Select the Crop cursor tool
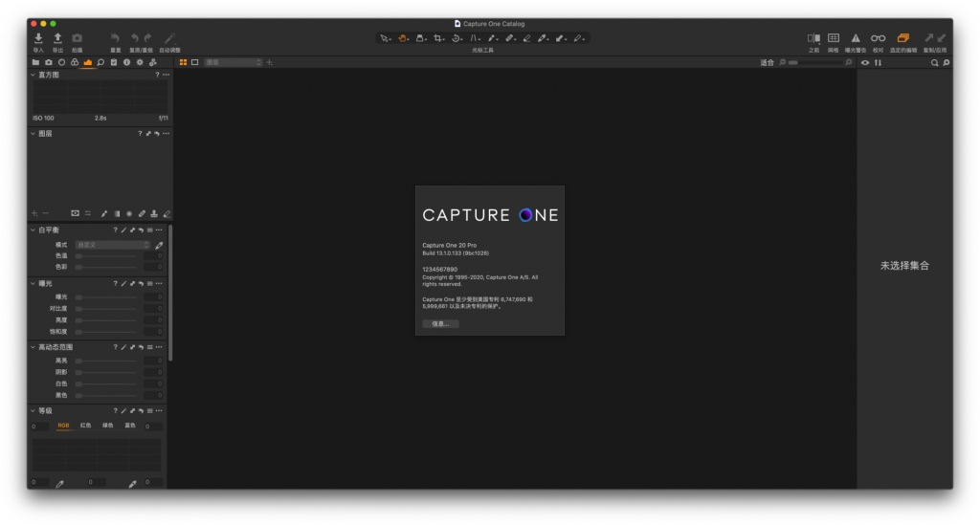 pos(439,38)
